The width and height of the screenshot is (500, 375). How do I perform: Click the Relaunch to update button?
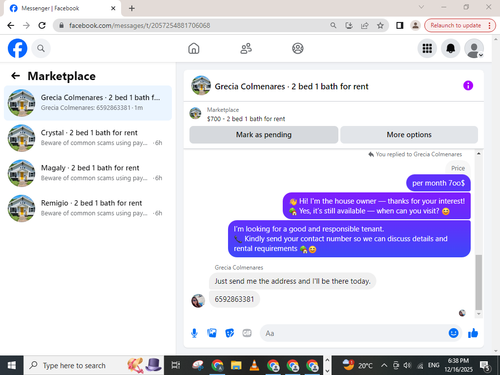click(460, 25)
